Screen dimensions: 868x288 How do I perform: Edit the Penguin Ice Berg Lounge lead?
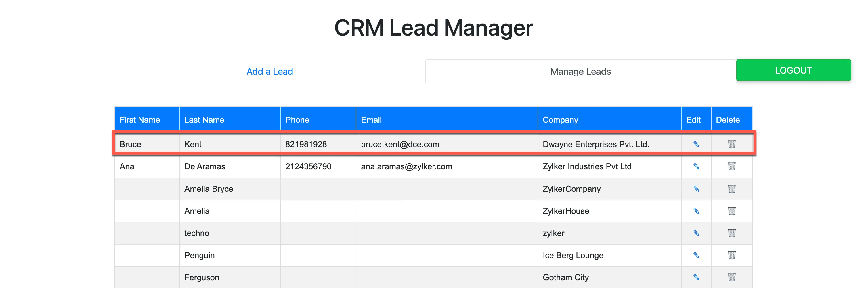click(696, 255)
